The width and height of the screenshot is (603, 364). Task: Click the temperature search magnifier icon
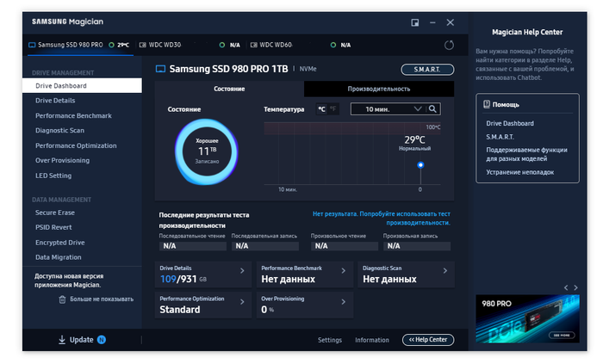pos(432,109)
